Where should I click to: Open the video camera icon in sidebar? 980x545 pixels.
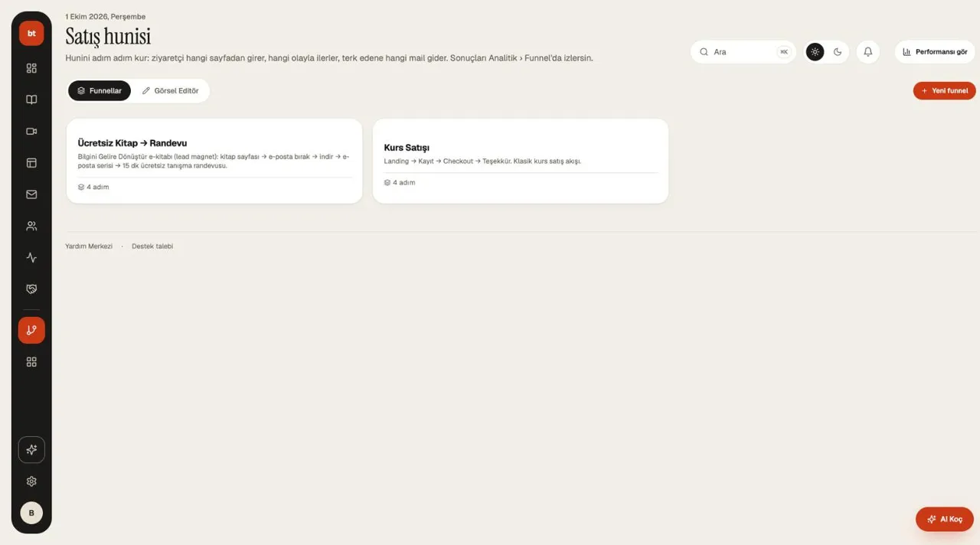(31, 131)
